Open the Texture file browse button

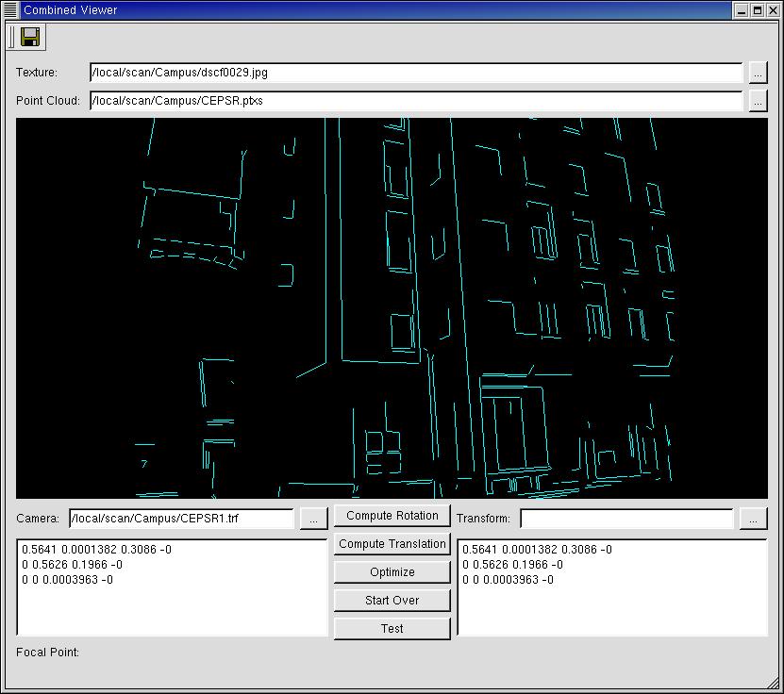click(758, 73)
